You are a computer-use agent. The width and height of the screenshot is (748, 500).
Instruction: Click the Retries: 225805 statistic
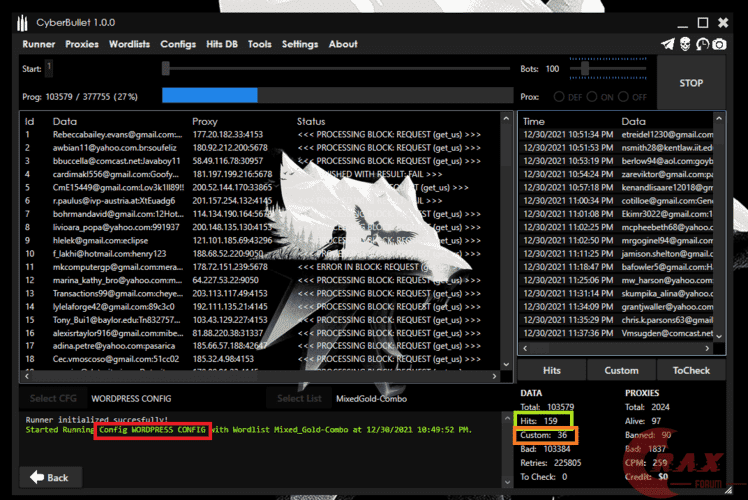click(551, 463)
